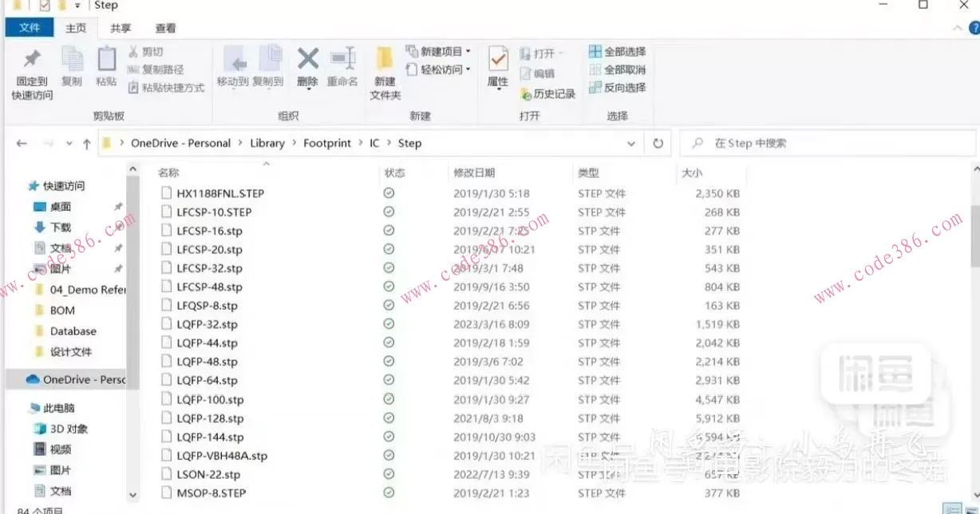Open the 新建项目 dropdown arrow
Screen dimensions: 980x514
[x=468, y=50]
